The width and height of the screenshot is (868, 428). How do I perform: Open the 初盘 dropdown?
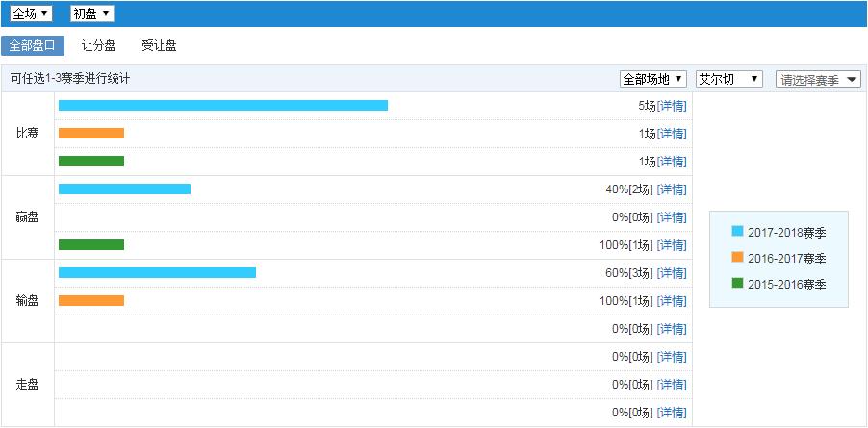point(91,13)
